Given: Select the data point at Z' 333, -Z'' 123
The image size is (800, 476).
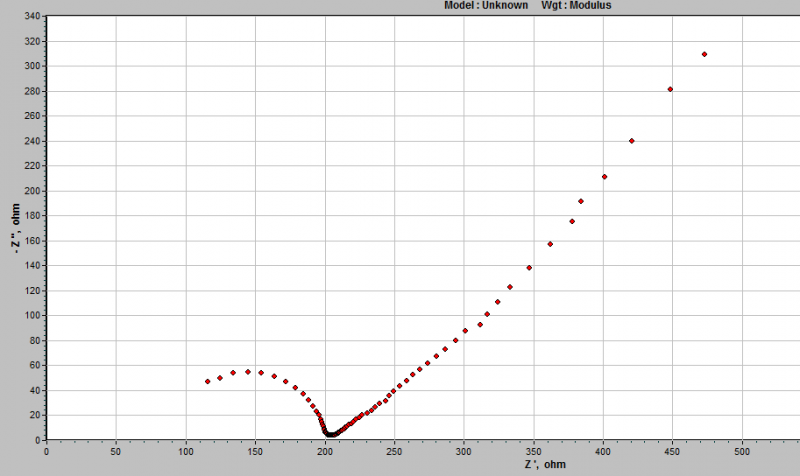Looking at the screenshot, I should [510, 287].
